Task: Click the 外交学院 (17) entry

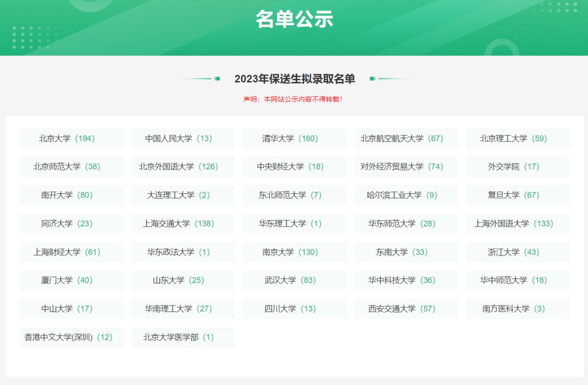Action: pos(518,167)
